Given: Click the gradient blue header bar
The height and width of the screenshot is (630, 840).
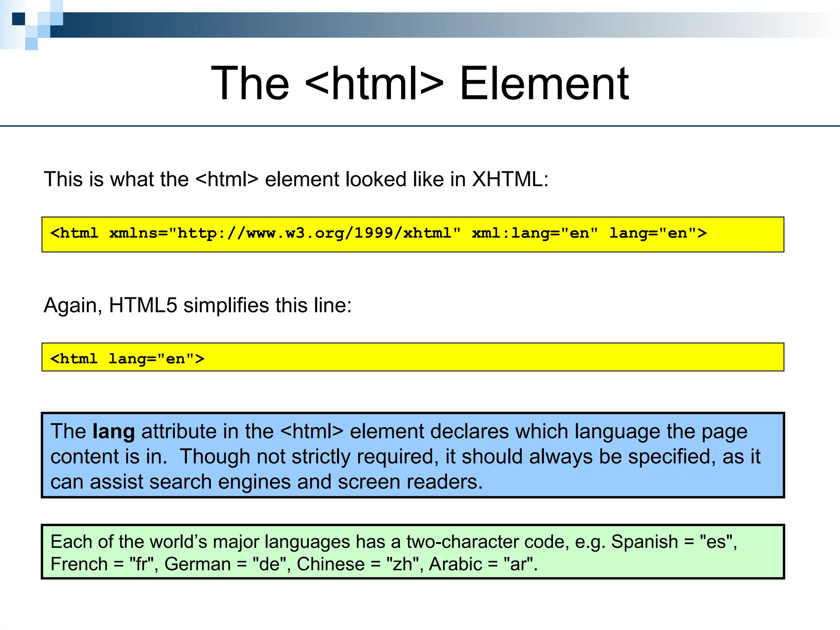Looking at the screenshot, I should pos(410,25).
